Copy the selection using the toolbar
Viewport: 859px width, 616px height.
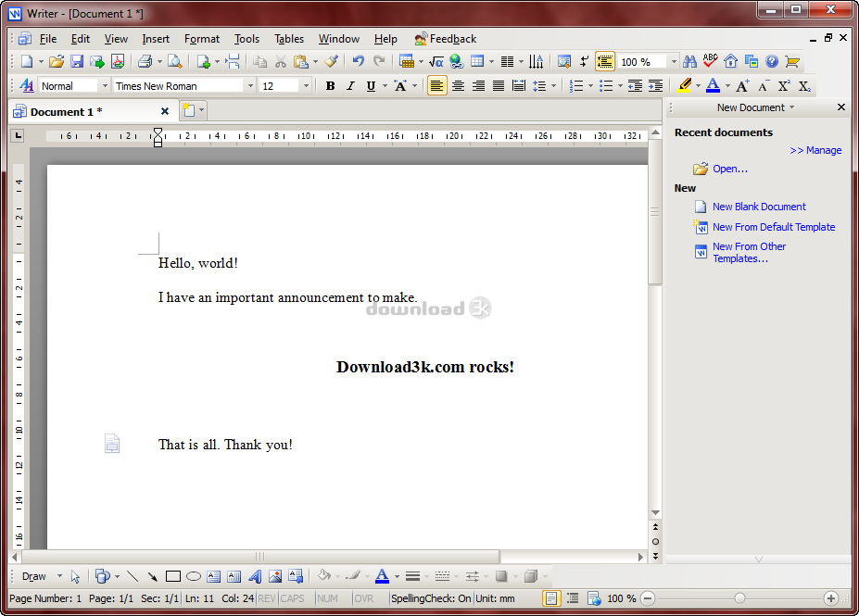[260, 61]
